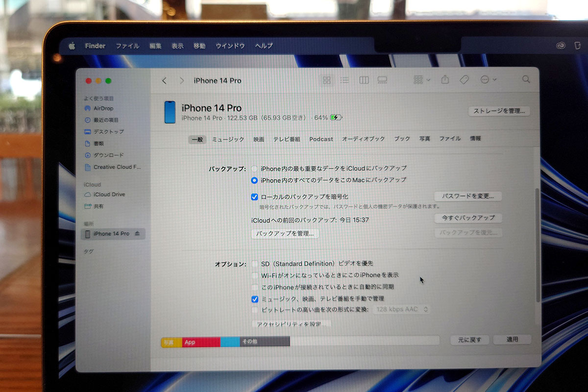Image resolution: width=588 pixels, height=392 pixels.
Task: Select iPhone 14 Pro in sidebar
Action: click(x=113, y=234)
